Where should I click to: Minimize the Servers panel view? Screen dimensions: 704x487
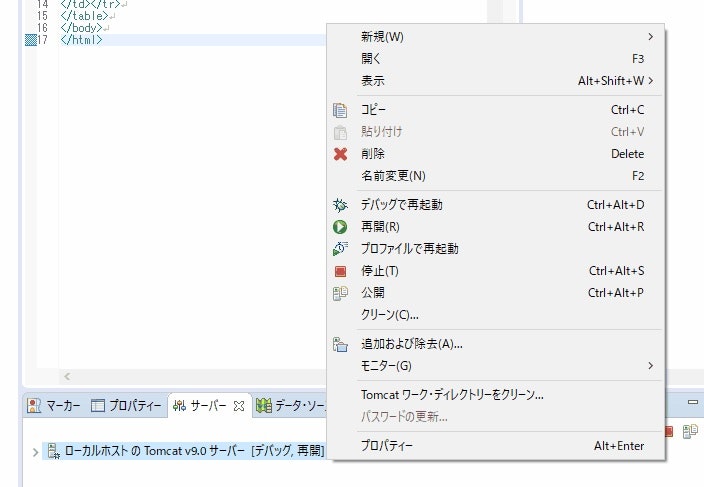coord(693,402)
